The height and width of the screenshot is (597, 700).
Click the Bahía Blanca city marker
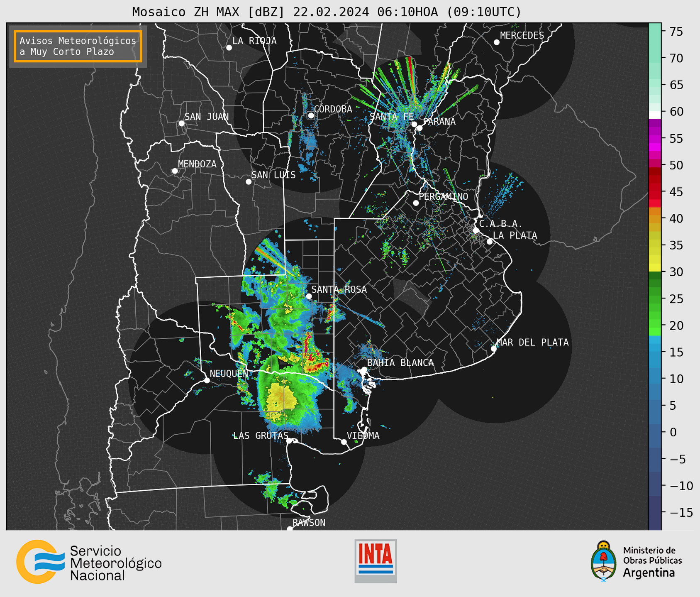pyautogui.click(x=364, y=369)
